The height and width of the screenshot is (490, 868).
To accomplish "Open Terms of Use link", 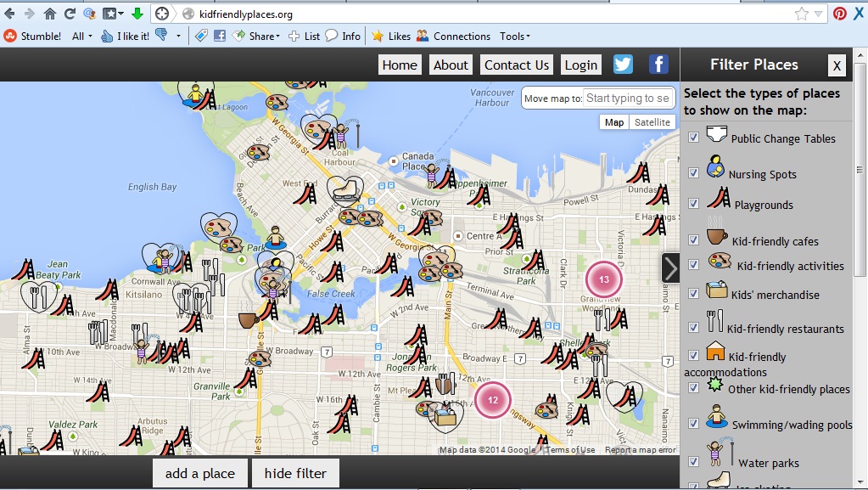I will click(x=571, y=449).
